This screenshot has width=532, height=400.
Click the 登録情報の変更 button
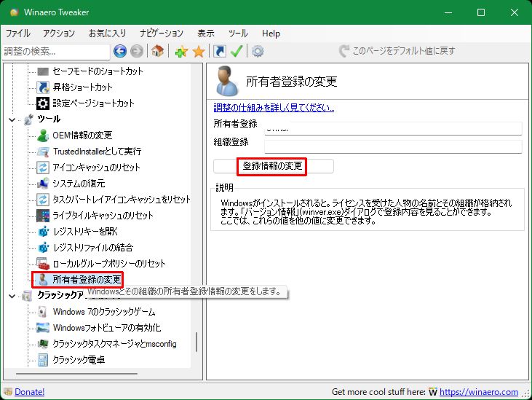tap(274, 166)
